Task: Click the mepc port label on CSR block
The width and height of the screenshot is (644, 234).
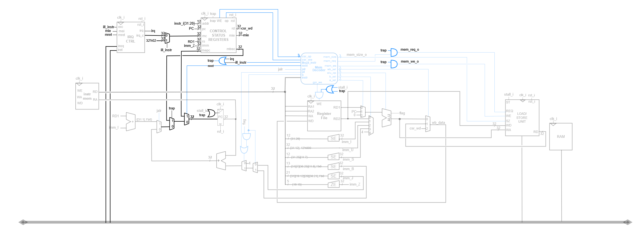Action: click(206, 50)
